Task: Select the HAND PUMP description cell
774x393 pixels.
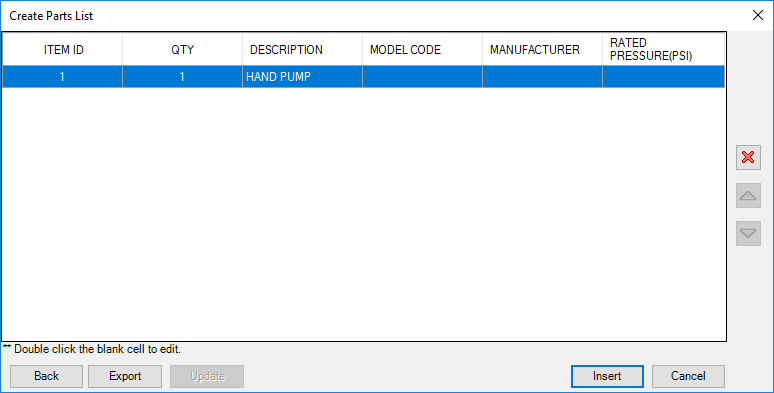Action: click(302, 77)
